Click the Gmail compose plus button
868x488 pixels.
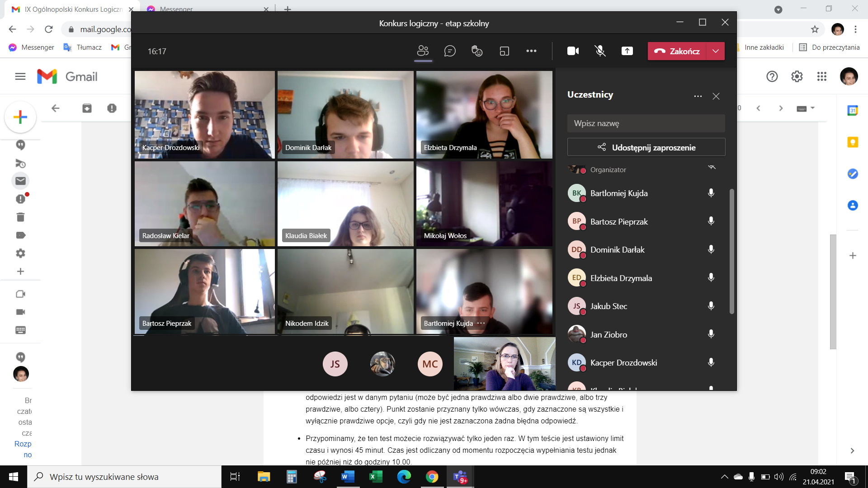pos(20,117)
